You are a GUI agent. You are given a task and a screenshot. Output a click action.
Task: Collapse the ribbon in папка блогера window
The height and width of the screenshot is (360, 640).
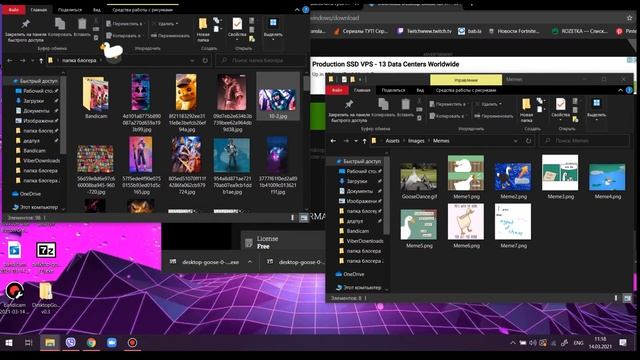point(297,10)
